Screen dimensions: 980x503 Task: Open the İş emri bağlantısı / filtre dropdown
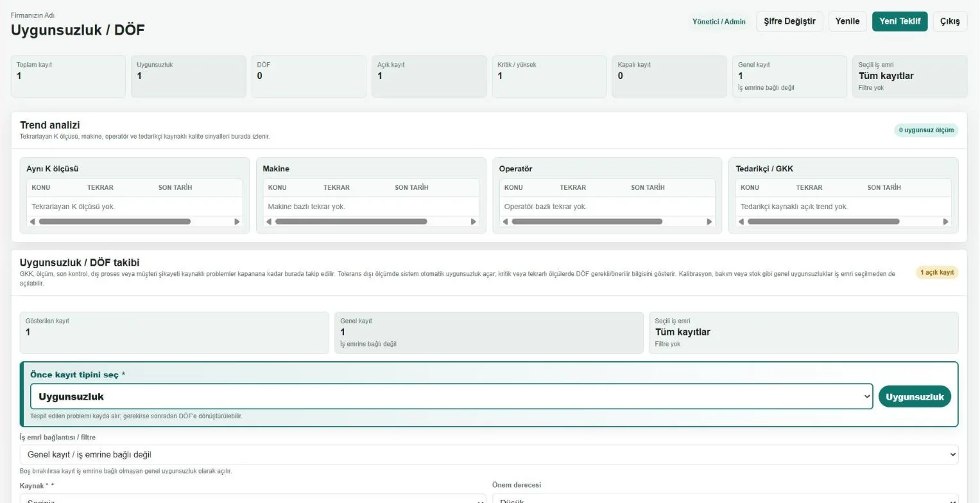point(489,454)
